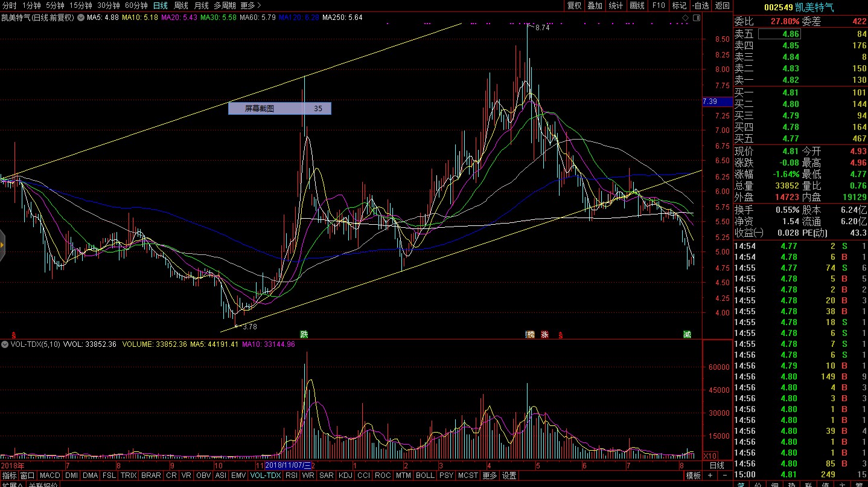Viewport: 868px width, 487px height.
Task: Open the 画线 drawing tools
Action: (637, 5)
